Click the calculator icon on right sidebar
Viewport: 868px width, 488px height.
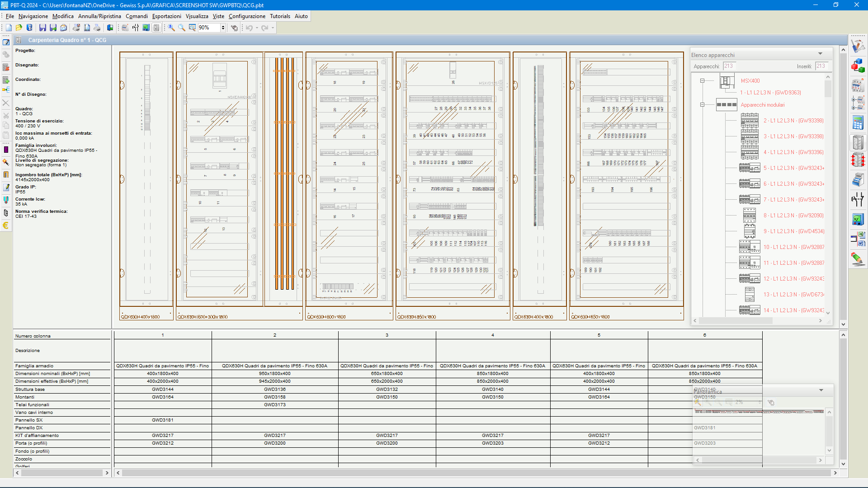(x=858, y=122)
